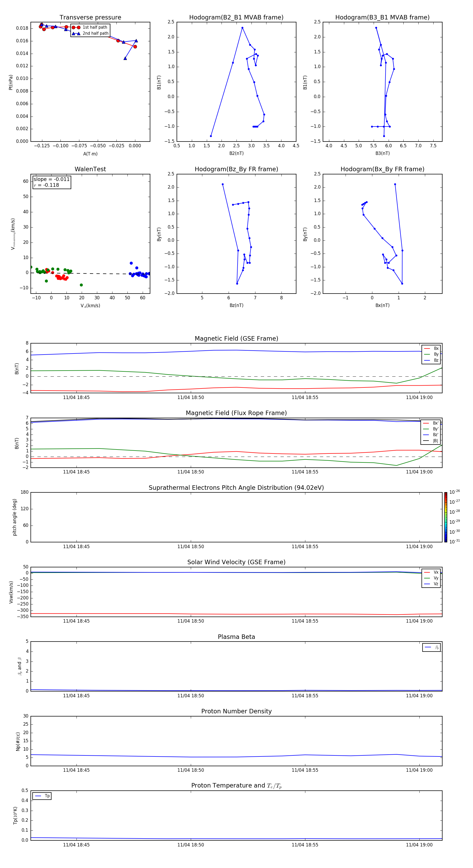Select the 'Hodogram(Bz_By FR frame)' title
Screen dimensions: 473x868
point(236,169)
